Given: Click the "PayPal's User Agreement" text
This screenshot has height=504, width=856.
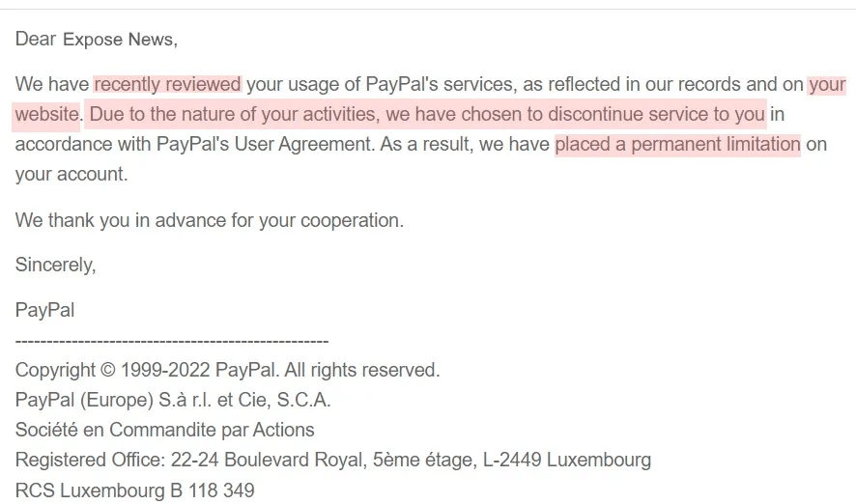Looking at the screenshot, I should click(264, 145).
